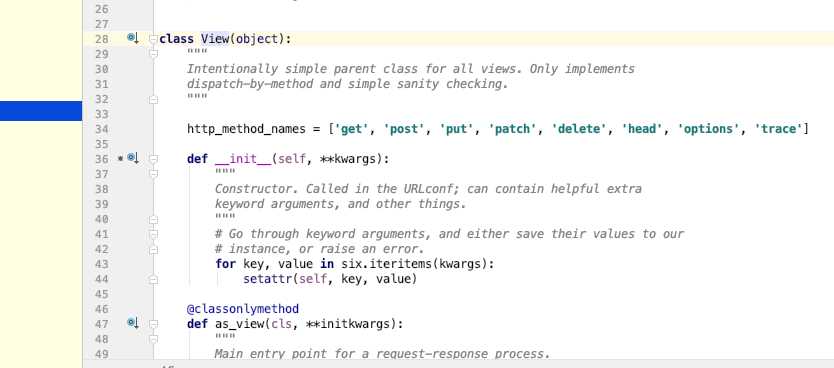Click the overridden-by gutter icon beside class View
This screenshot has height=368, width=834.
click(x=132, y=38)
